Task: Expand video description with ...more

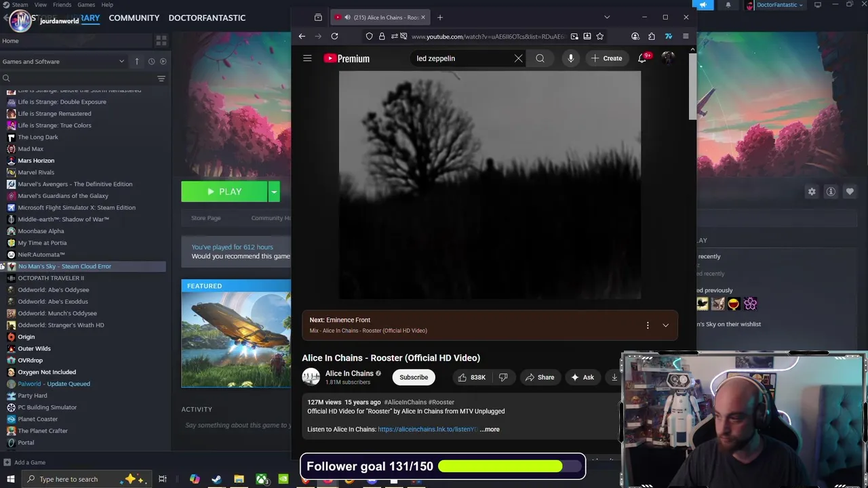Action: click(490, 429)
